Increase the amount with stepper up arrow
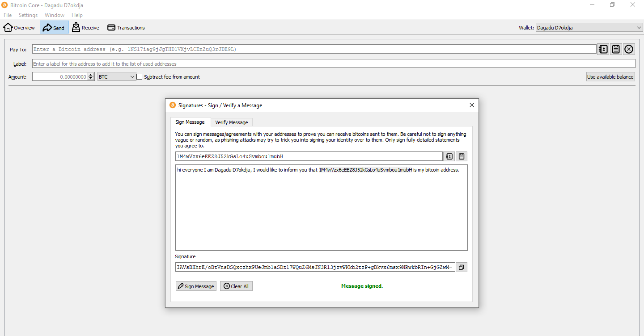 tap(91, 75)
